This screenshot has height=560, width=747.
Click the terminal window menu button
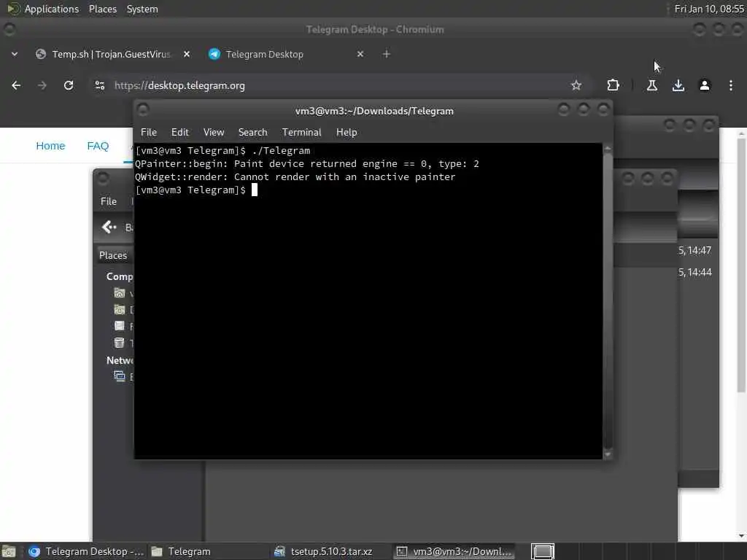[143, 110]
